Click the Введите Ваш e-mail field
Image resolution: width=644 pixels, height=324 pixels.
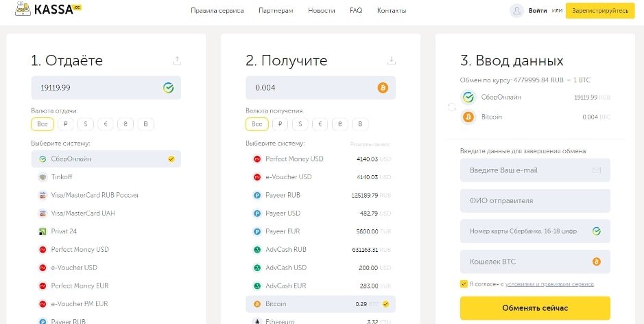535,170
